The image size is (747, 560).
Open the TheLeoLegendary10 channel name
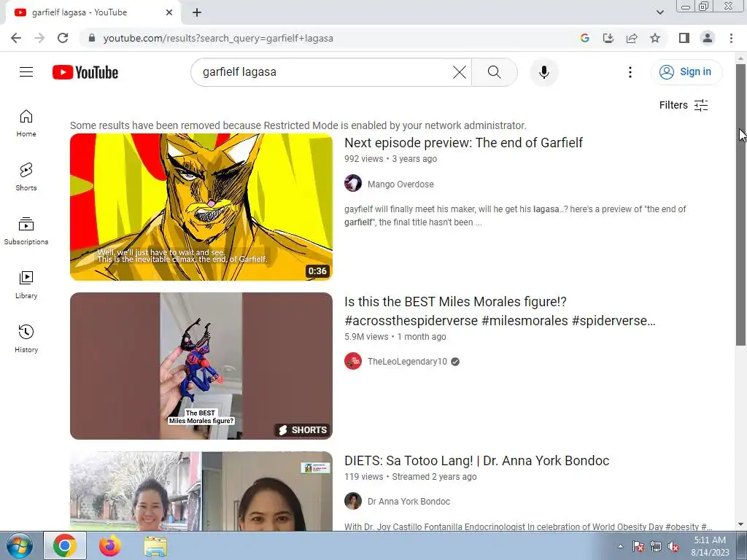pos(407,362)
